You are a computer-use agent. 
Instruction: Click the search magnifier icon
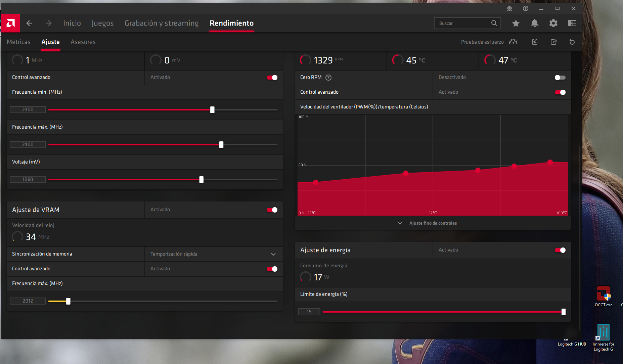click(x=494, y=23)
